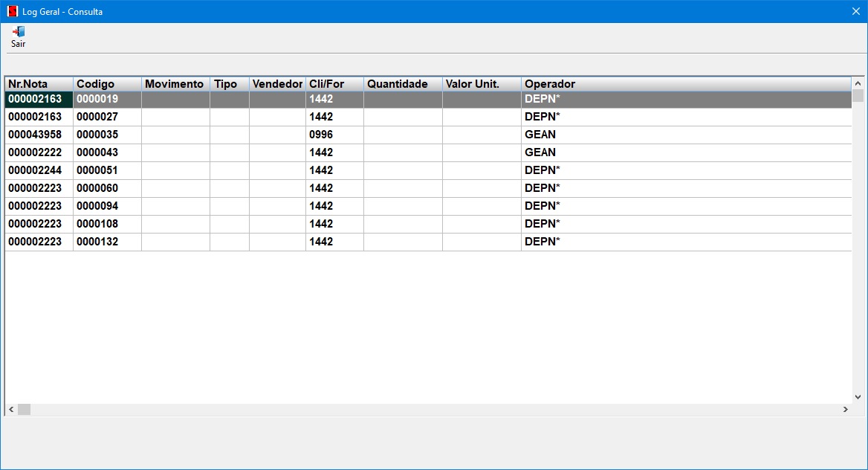Click the Codigo cell 0000019

click(x=108, y=99)
